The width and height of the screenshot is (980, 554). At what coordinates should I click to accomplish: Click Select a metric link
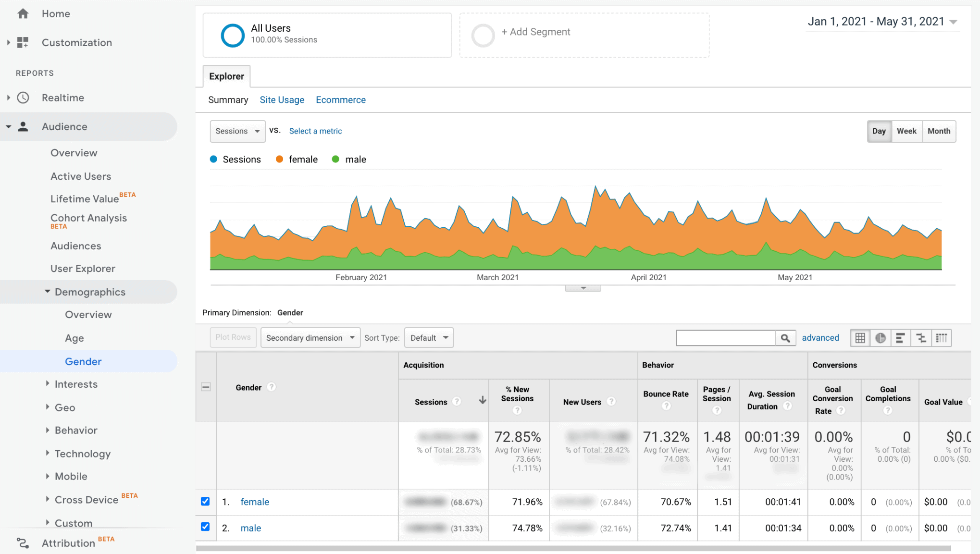pyautogui.click(x=315, y=131)
